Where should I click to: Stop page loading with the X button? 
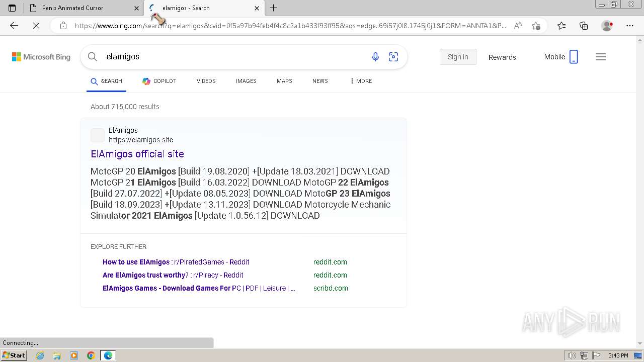point(36,26)
